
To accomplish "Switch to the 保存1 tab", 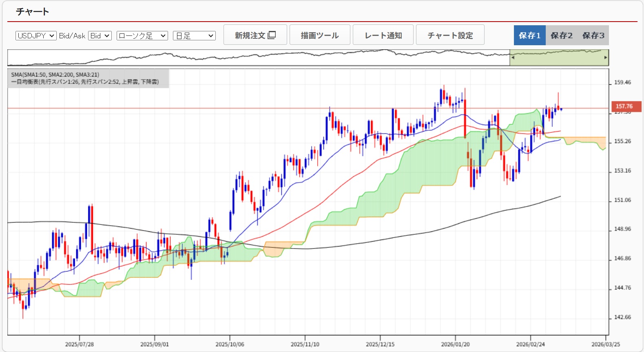I will pos(529,35).
